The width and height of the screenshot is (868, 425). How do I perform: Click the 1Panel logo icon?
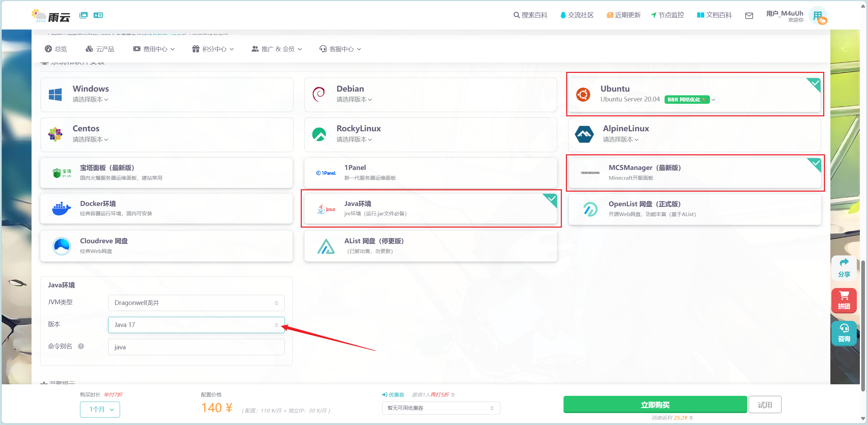(326, 173)
